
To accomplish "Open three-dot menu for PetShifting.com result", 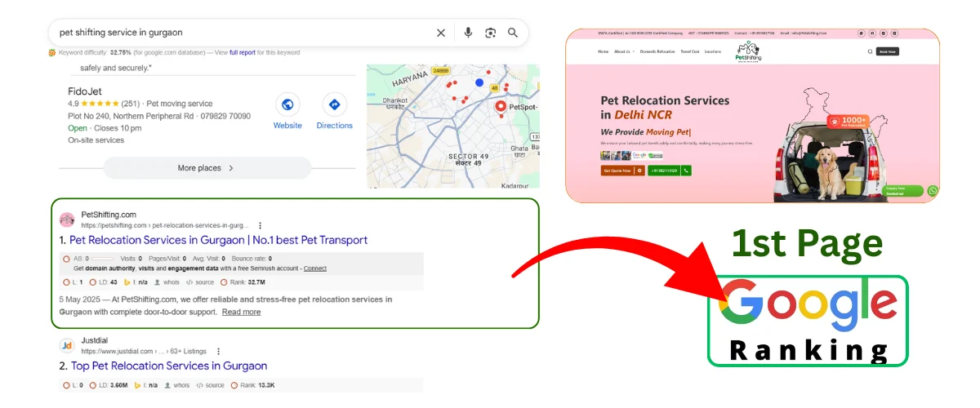I will [x=261, y=225].
